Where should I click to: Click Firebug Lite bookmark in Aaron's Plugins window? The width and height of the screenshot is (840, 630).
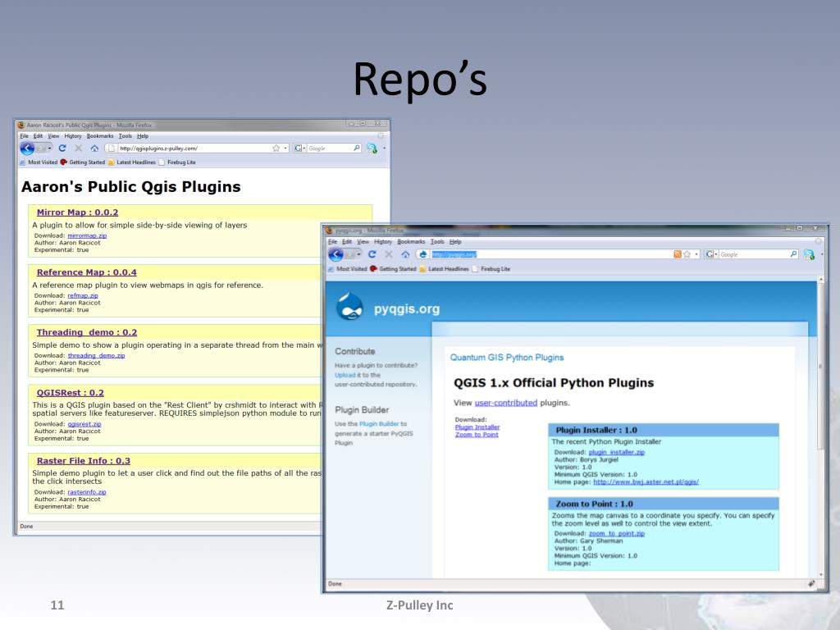tap(177, 162)
